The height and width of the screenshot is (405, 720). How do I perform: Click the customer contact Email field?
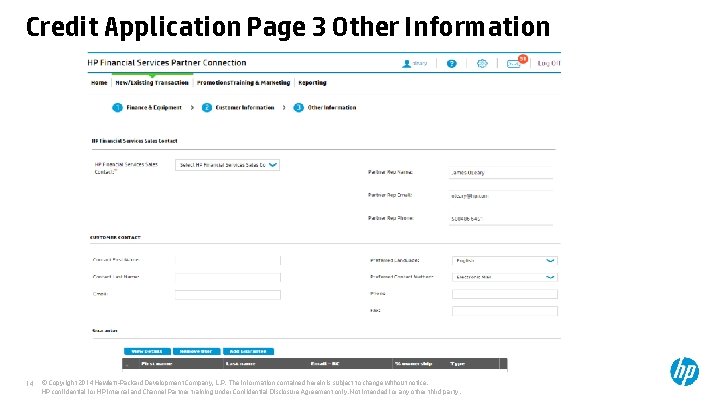pyautogui.click(x=228, y=295)
